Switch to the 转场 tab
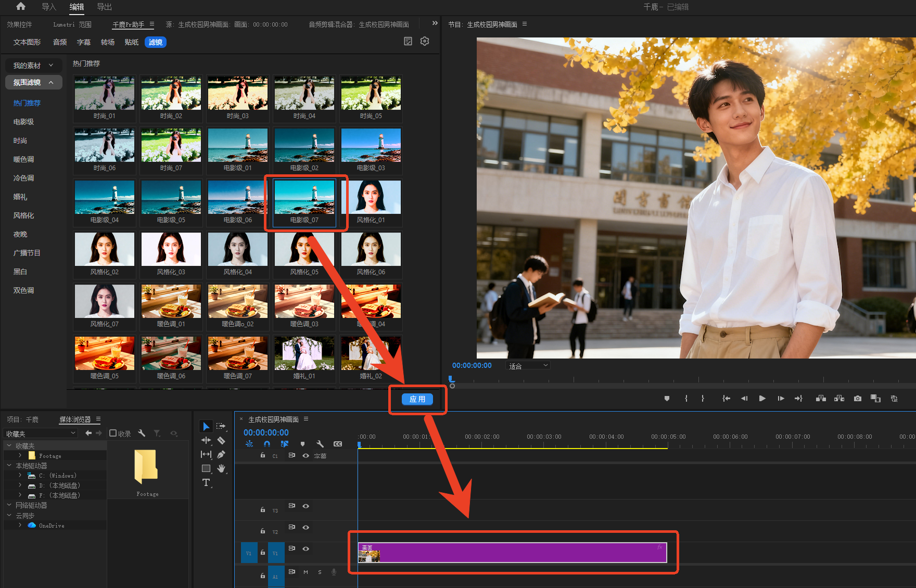 (108, 42)
